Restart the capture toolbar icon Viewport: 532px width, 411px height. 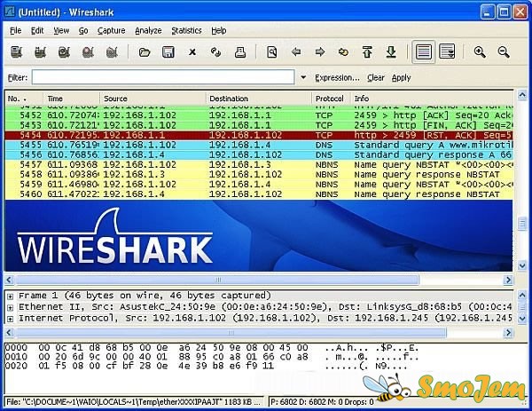(x=112, y=52)
